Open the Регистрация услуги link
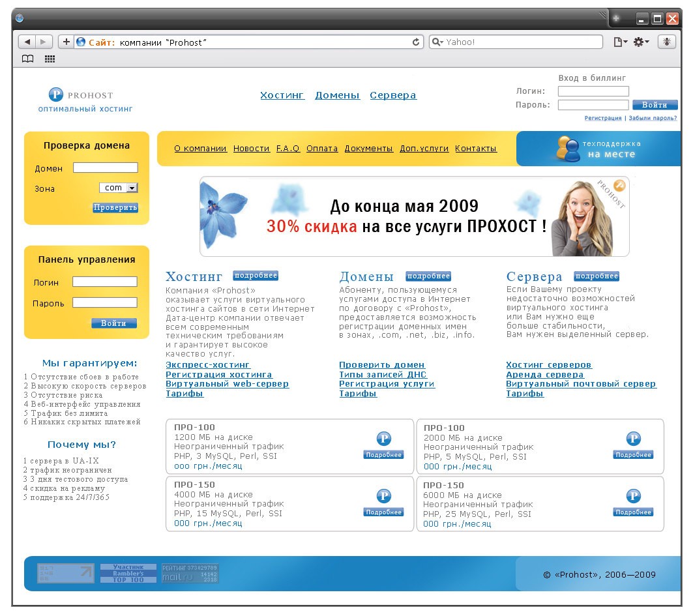Image resolution: width=693 pixels, height=616 pixels. (387, 384)
